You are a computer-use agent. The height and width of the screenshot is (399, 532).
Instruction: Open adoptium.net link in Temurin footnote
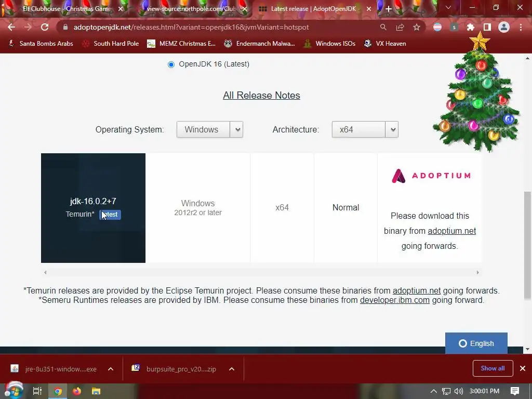pyautogui.click(x=417, y=291)
